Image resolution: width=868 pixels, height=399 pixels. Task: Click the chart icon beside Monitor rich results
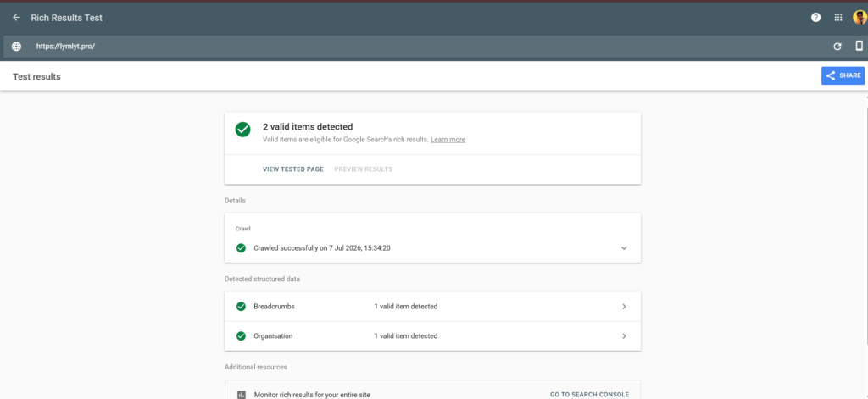[241, 395]
